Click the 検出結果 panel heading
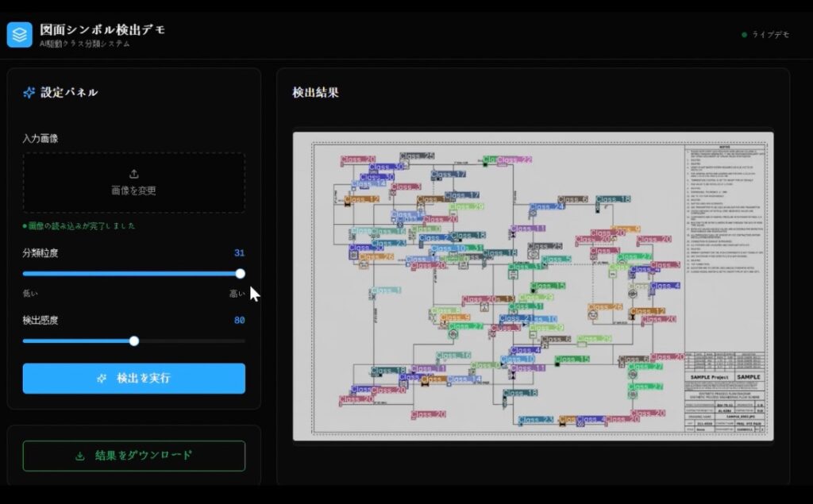The height and width of the screenshot is (504, 813). point(315,93)
